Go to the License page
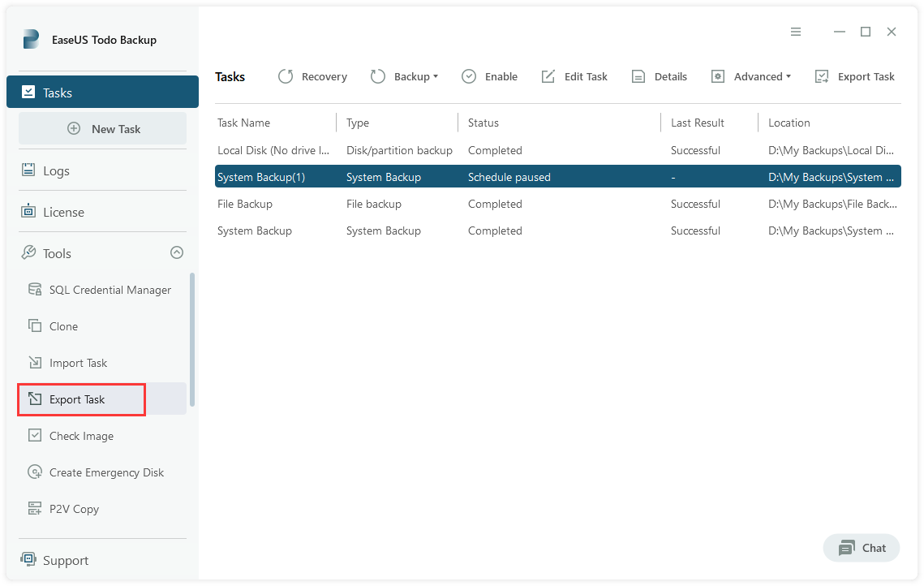This screenshot has width=924, height=586. (63, 212)
